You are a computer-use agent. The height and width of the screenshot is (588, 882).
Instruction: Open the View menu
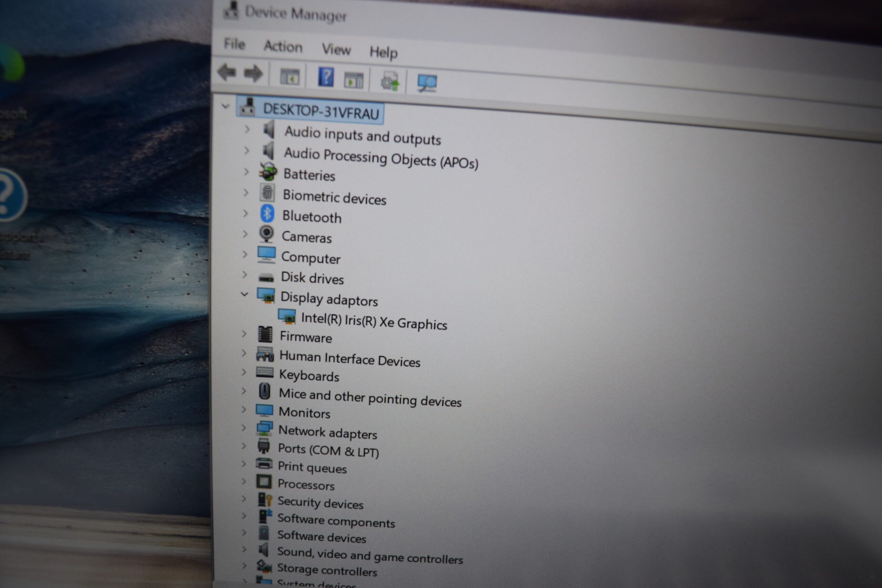(x=336, y=49)
